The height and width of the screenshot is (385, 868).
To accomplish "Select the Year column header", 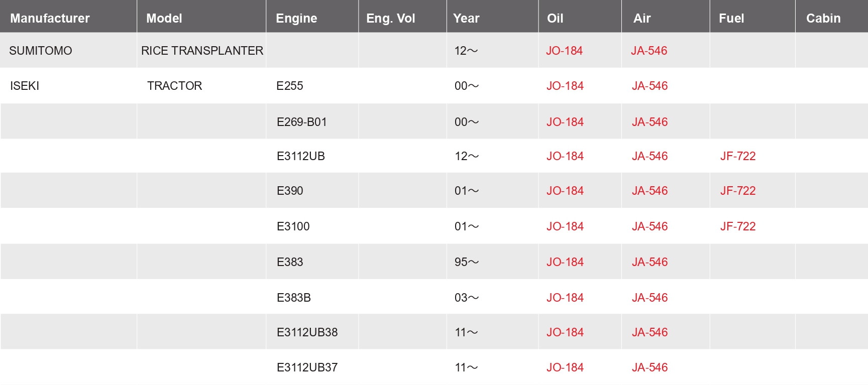I will tap(466, 19).
